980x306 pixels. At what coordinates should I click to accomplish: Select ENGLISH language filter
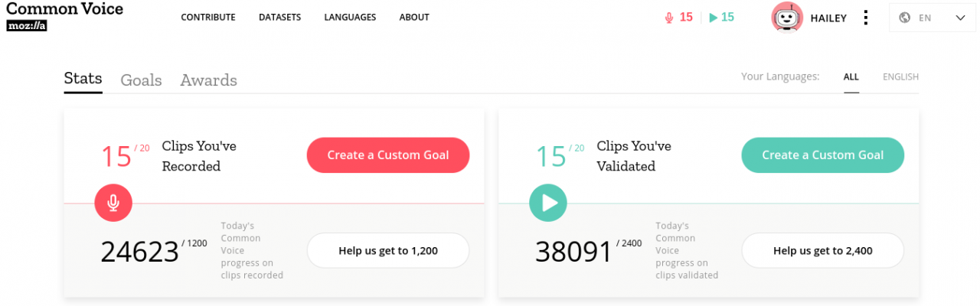point(900,77)
